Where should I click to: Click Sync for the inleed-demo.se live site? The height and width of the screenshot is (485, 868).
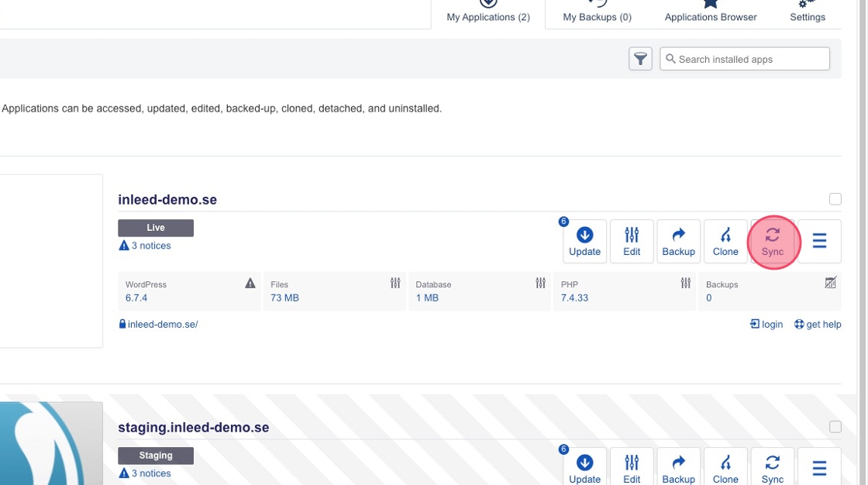pos(773,242)
